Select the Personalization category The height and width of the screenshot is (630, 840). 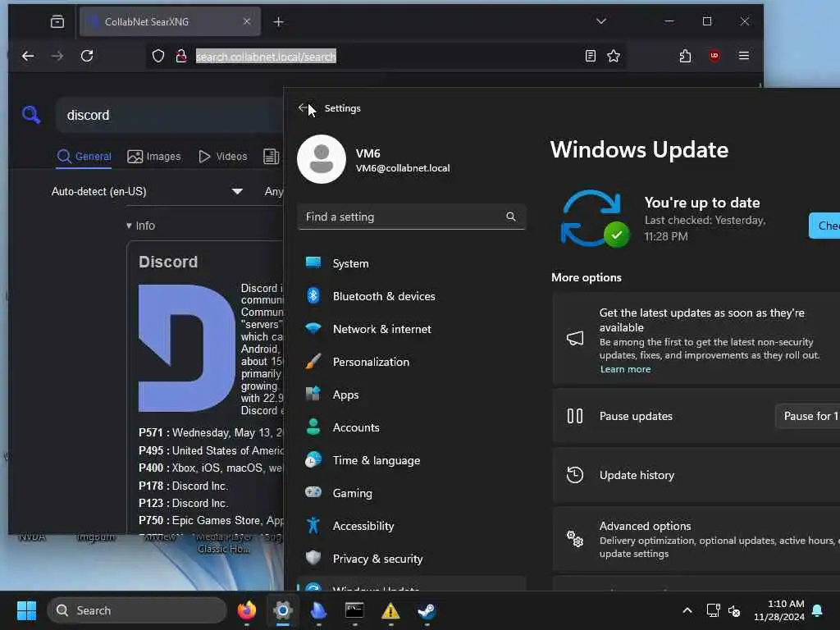click(412, 362)
